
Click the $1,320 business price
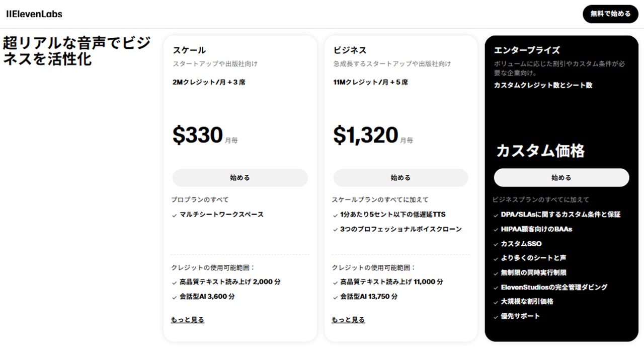[366, 135]
